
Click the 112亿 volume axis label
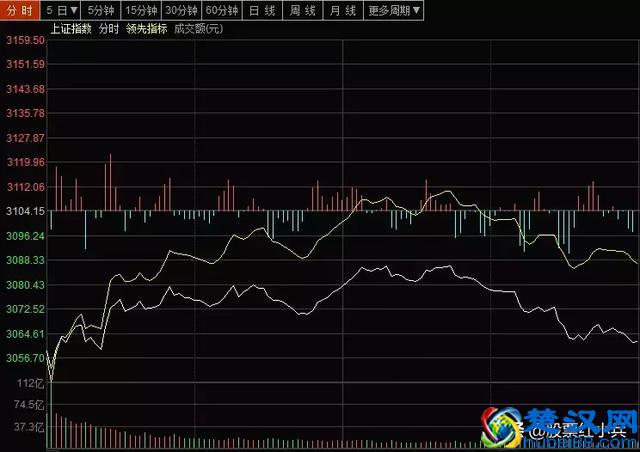point(32,383)
